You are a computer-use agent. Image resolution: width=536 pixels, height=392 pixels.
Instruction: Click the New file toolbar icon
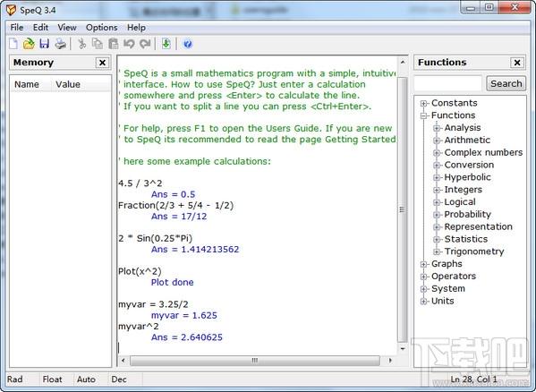pyautogui.click(x=13, y=44)
